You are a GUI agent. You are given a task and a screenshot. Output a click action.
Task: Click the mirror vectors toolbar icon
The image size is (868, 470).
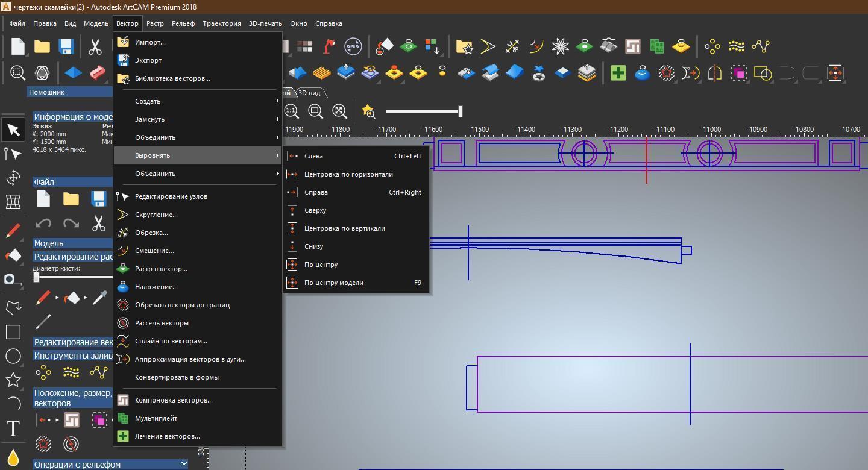pos(714,73)
